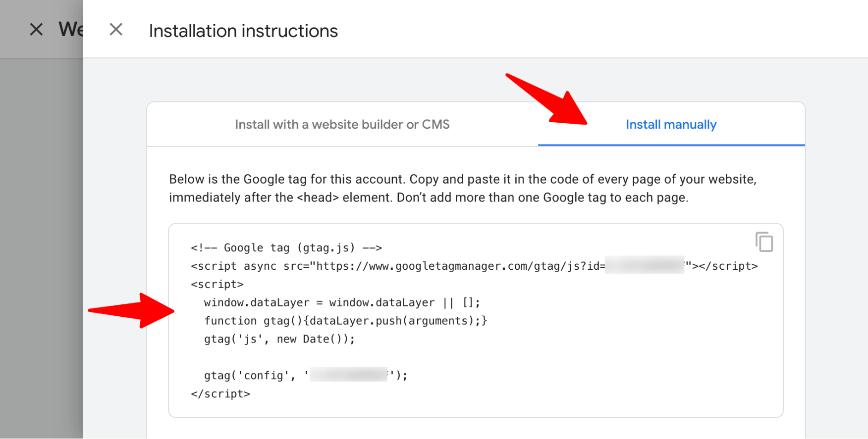Click the function gtag() definition line
868x439 pixels.
click(x=345, y=321)
